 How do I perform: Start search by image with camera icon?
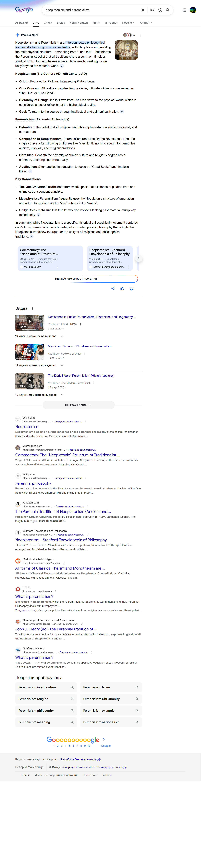click(x=160, y=10)
